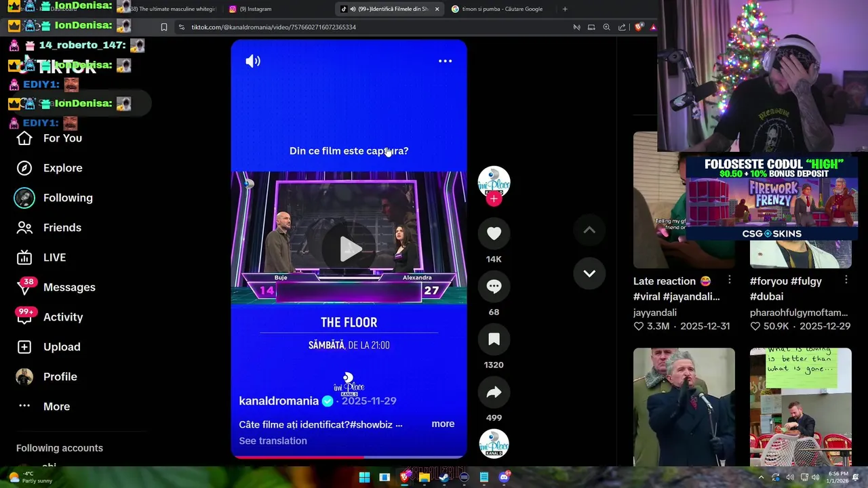Open Steam from the taskbar
The height and width of the screenshot is (488, 868).
point(443,477)
